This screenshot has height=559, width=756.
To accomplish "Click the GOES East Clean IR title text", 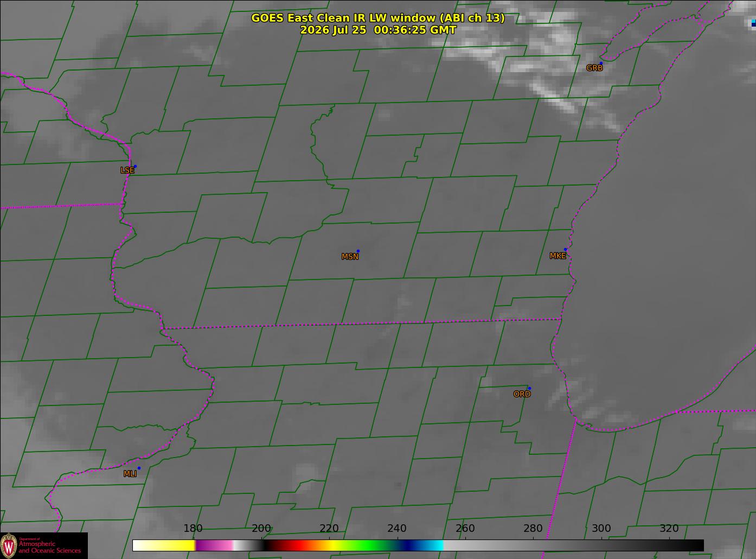I will coord(378,18).
